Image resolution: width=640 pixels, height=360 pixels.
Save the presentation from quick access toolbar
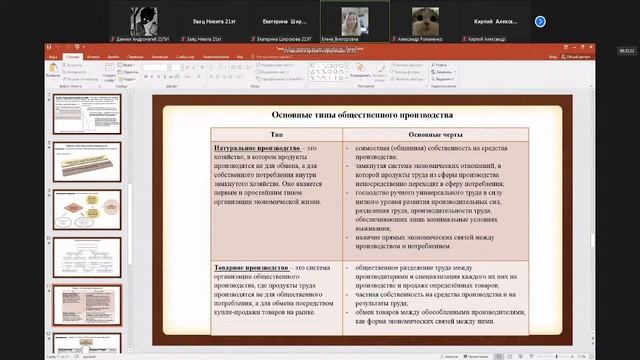click(x=50, y=47)
